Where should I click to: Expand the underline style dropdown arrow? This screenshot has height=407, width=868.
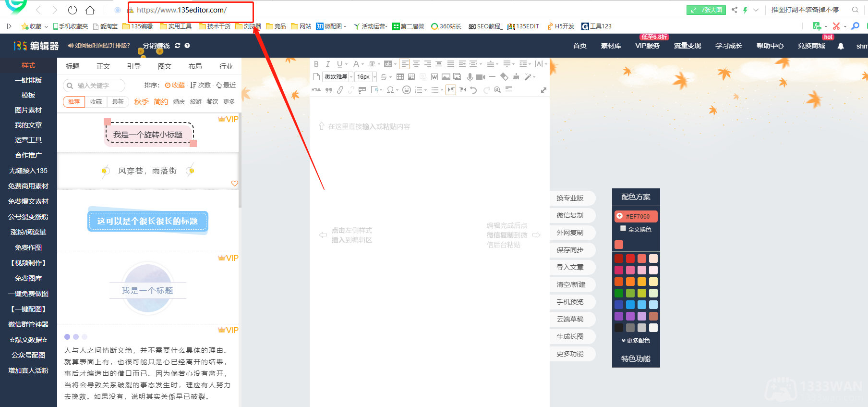point(346,64)
